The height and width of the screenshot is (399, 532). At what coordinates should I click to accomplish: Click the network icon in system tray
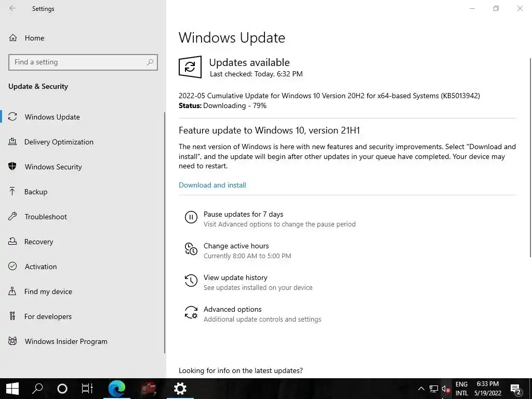pos(434,389)
